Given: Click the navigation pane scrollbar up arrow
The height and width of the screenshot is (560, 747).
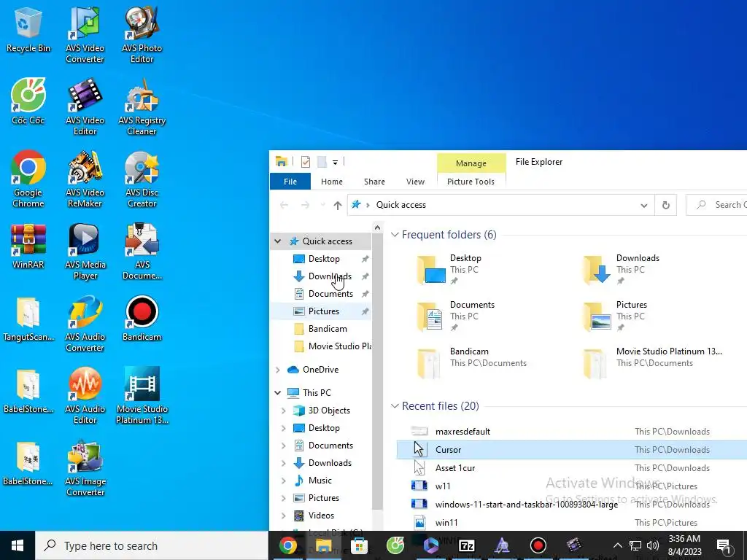Looking at the screenshot, I should pyautogui.click(x=377, y=228).
